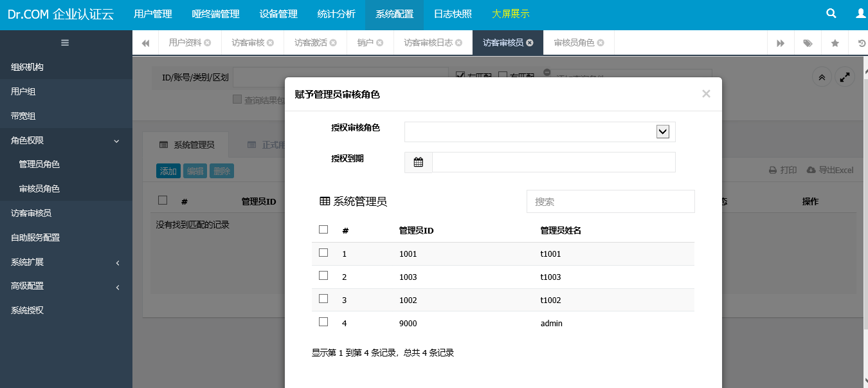Click the 删除 button
Viewport: 868px width, 388px height.
coord(222,171)
